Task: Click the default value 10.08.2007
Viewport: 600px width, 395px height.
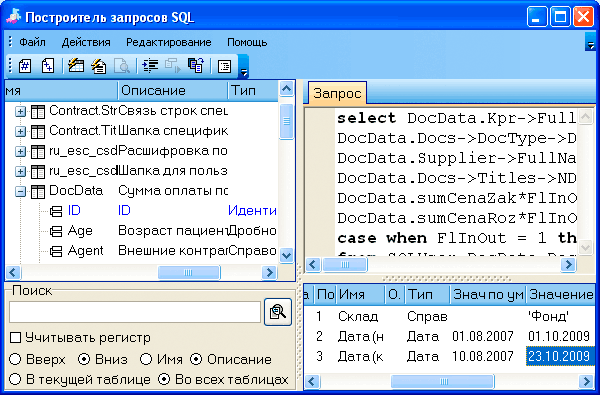Action: coord(483,356)
